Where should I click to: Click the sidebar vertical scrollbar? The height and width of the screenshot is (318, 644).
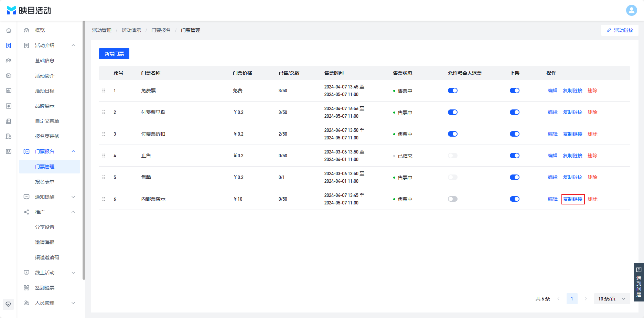(x=84, y=150)
